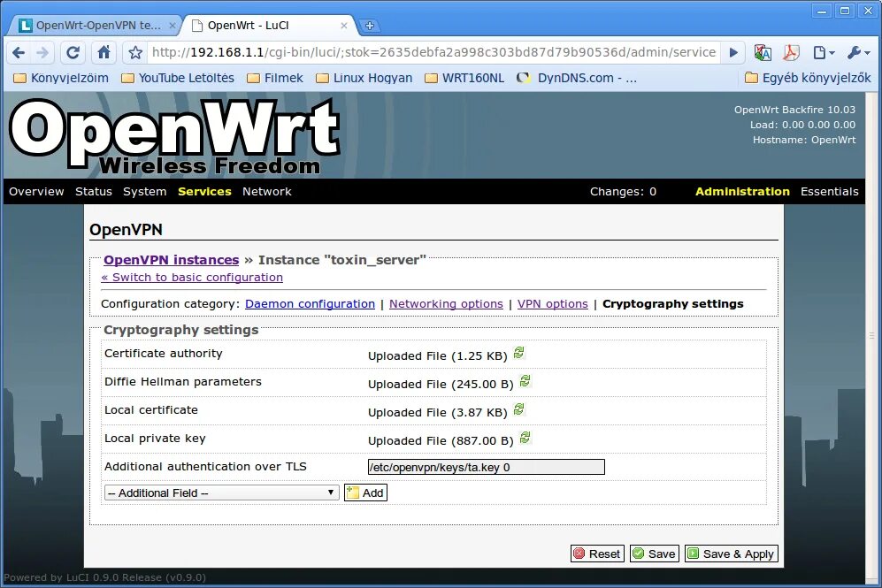Bookmark this page with the star icon
This screenshot has height=588, width=882.
tap(135, 53)
